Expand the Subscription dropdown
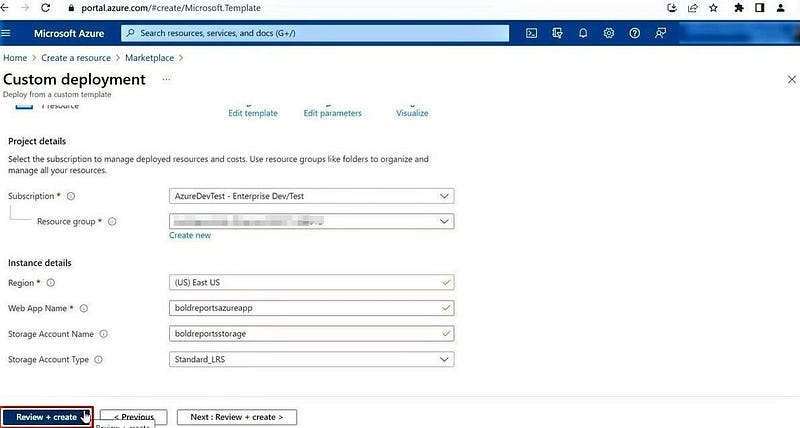 click(311, 196)
